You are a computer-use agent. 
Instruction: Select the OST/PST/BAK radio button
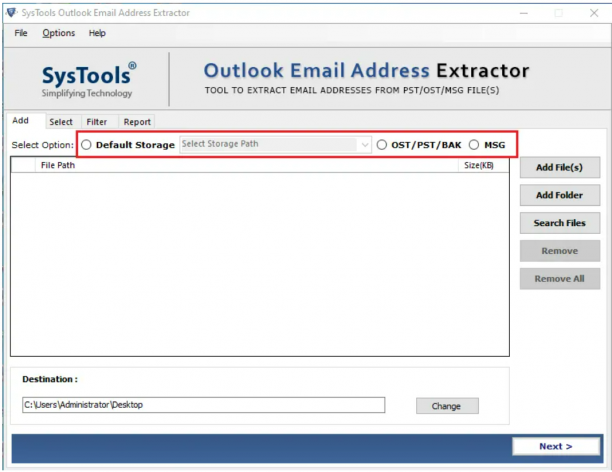[382, 145]
